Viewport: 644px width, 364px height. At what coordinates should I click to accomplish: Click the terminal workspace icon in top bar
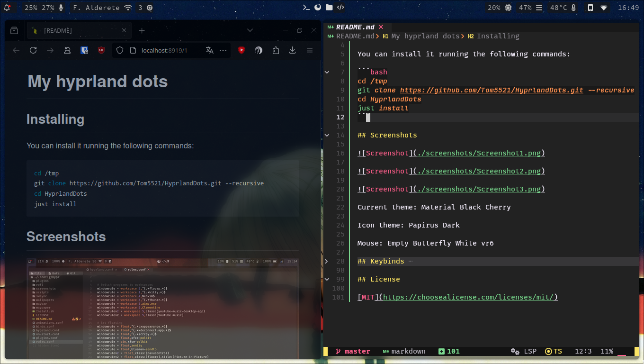[x=307, y=8]
